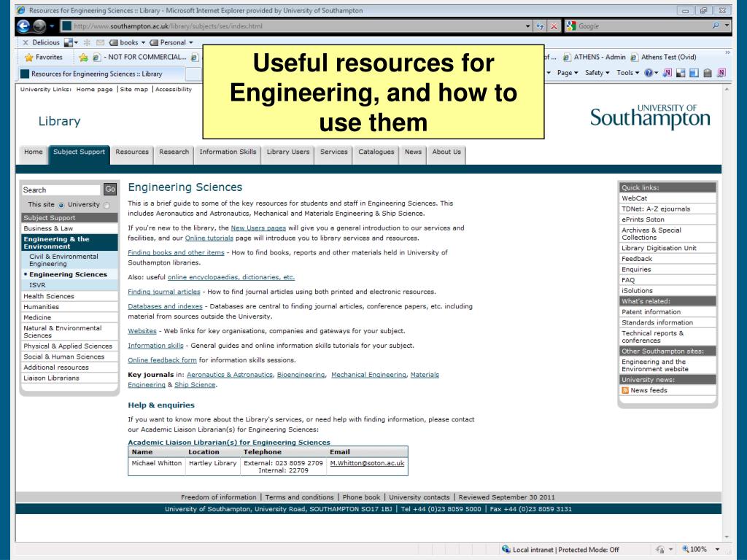Select the 'University' search radio button
The width and height of the screenshot is (747, 560).
pyautogui.click(x=107, y=205)
